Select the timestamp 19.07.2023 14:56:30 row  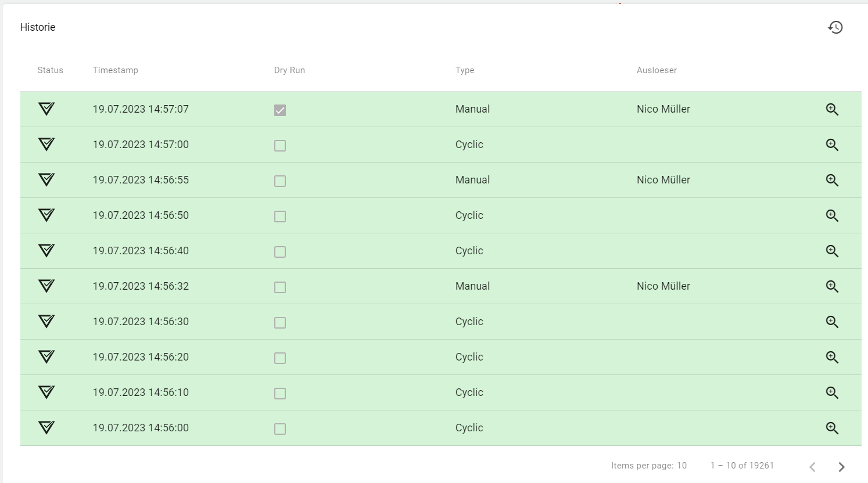[141, 322]
